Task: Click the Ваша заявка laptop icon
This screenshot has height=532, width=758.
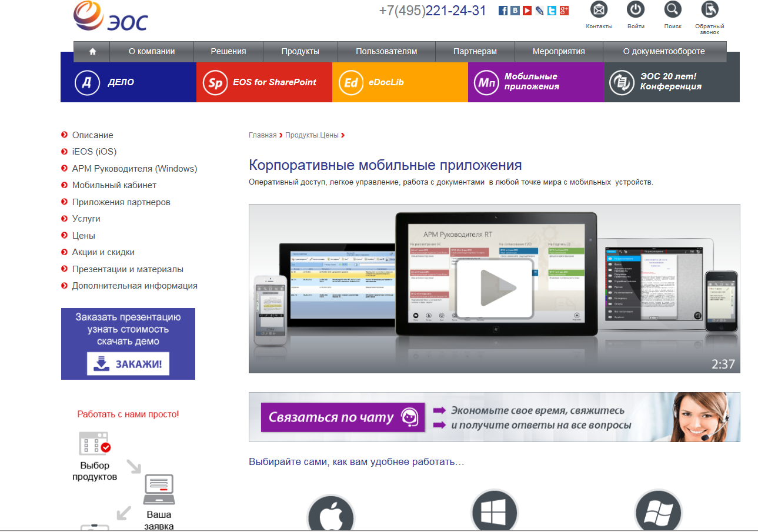Action: coord(159,490)
